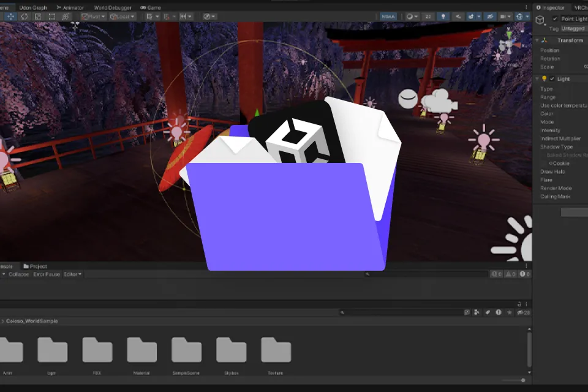This screenshot has height=392, width=588.
Task: Toggle scene audio icon
Action: (458, 17)
